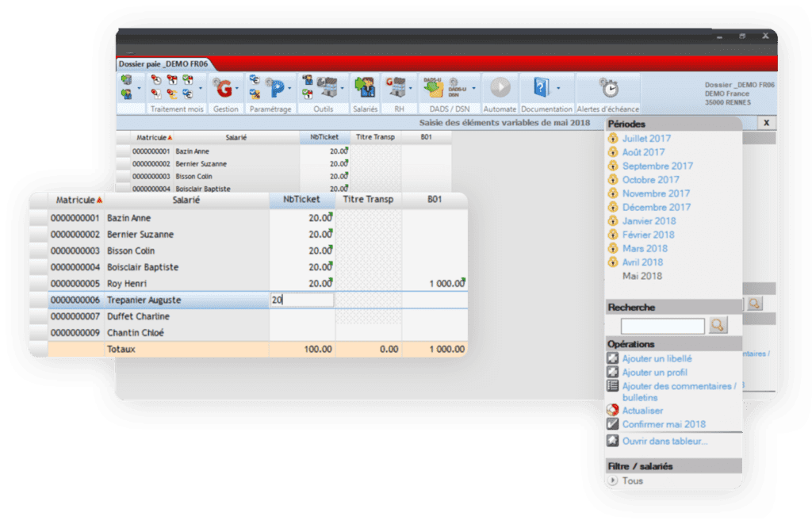Select the Avril 2018 period link

pyautogui.click(x=642, y=262)
